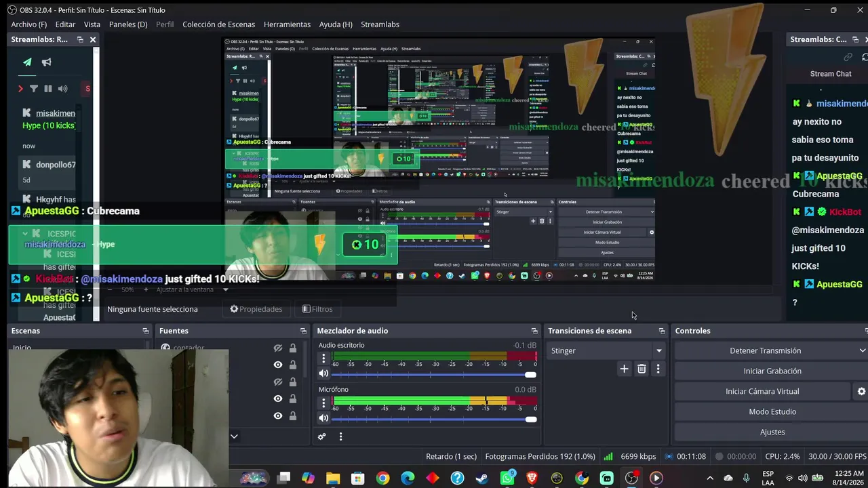868x488 pixels.
Task: Open transition properties three-dot menu
Action: click(658, 369)
